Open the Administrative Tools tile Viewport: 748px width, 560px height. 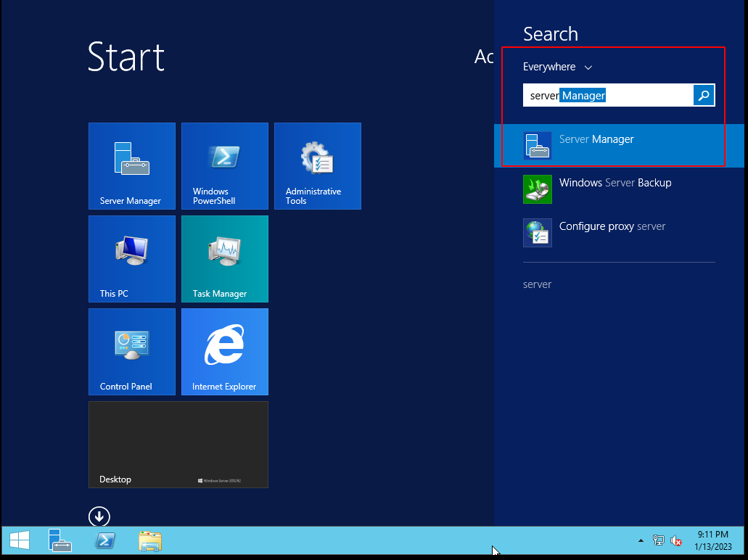tap(318, 166)
